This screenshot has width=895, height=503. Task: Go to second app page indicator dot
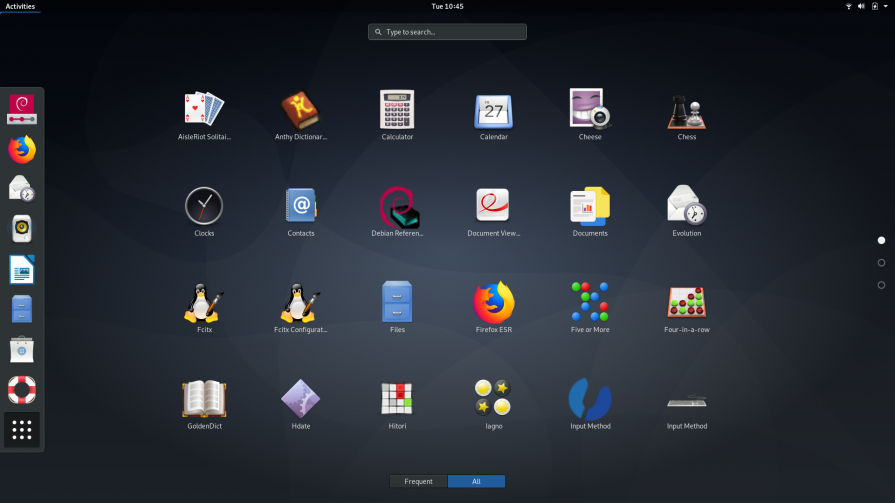coord(881,263)
